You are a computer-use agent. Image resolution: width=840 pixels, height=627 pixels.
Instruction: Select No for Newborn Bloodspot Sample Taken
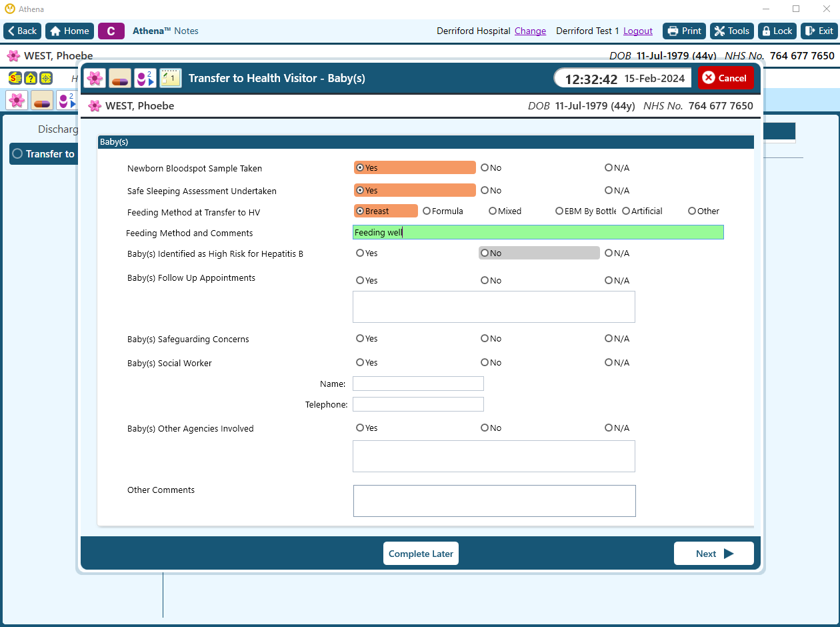coord(491,168)
